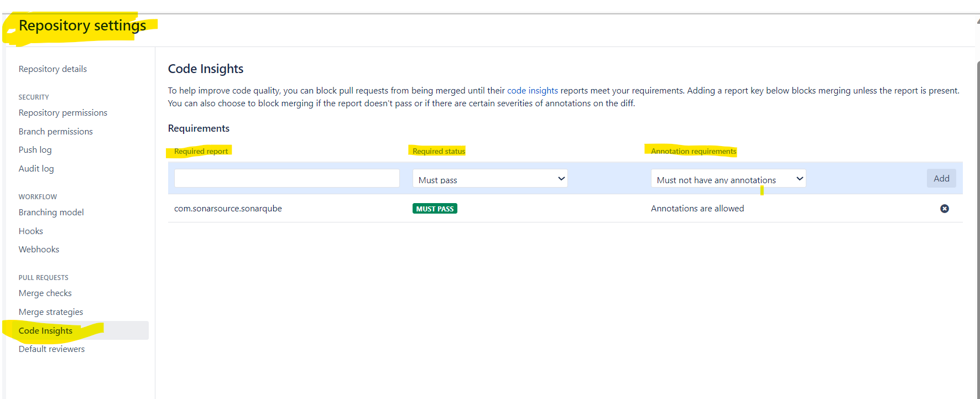
Task: Go to Repository details
Action: 53,69
